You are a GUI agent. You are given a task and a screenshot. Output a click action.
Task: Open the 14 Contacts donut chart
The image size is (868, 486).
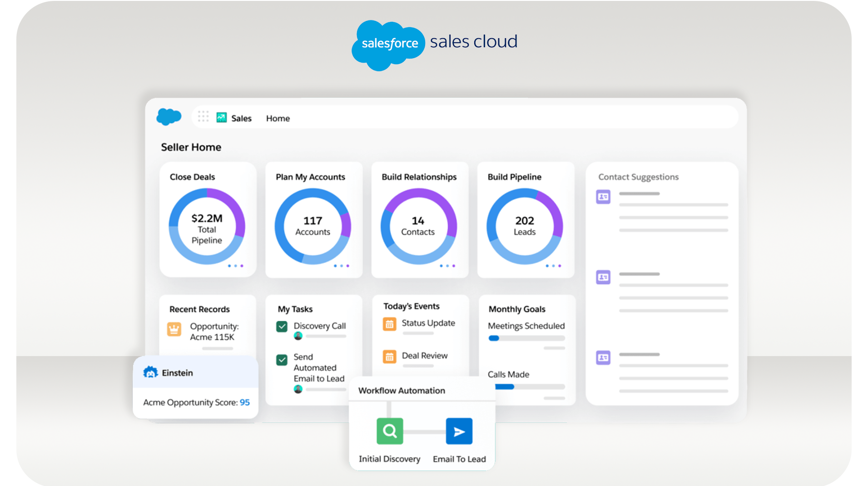click(419, 226)
